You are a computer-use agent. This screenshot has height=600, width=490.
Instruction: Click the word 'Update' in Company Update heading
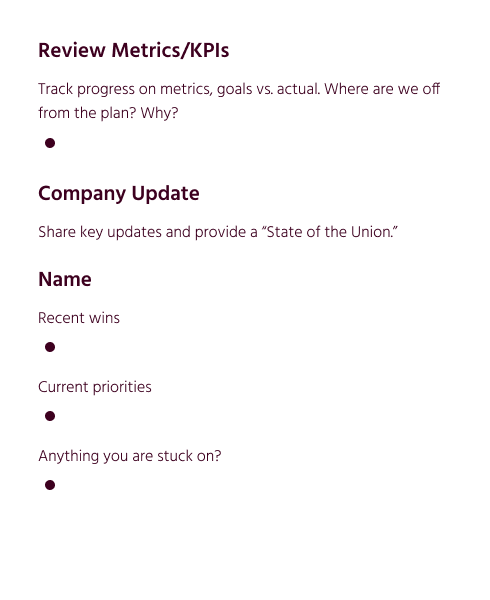click(165, 194)
